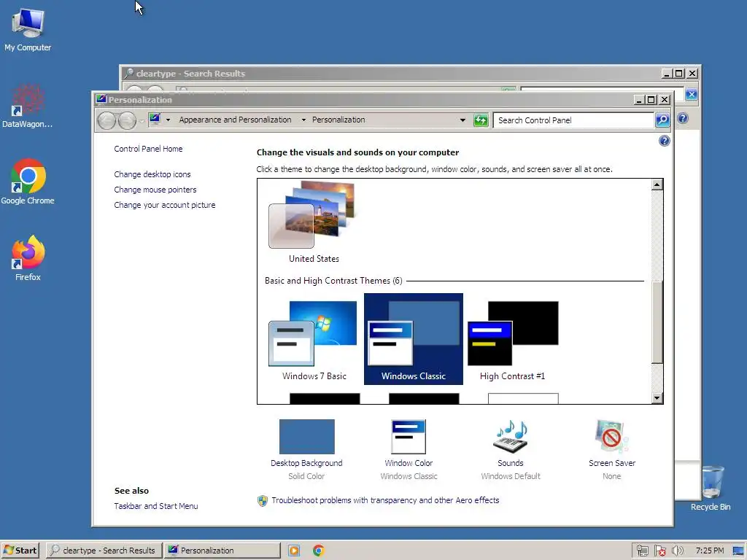Viewport: 747px width, 560px height.
Task: Open Control Panel Home
Action: (x=148, y=149)
